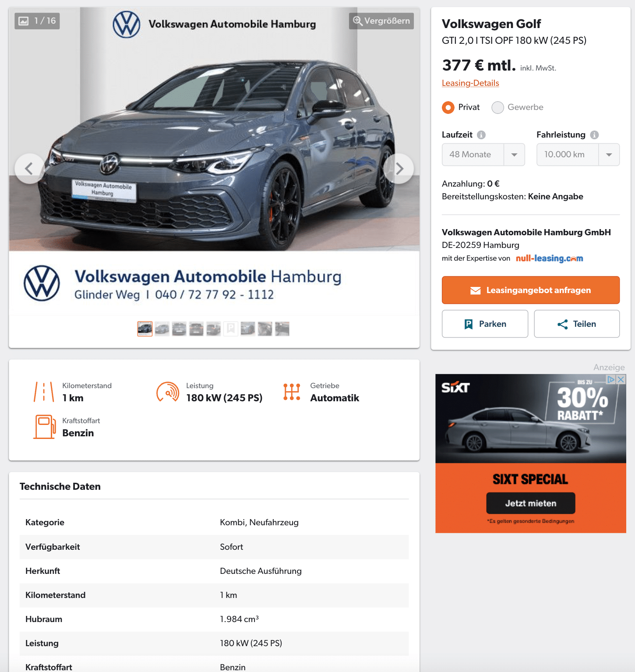Open the 10.000 km Fahrleistung dropdown

578,155
